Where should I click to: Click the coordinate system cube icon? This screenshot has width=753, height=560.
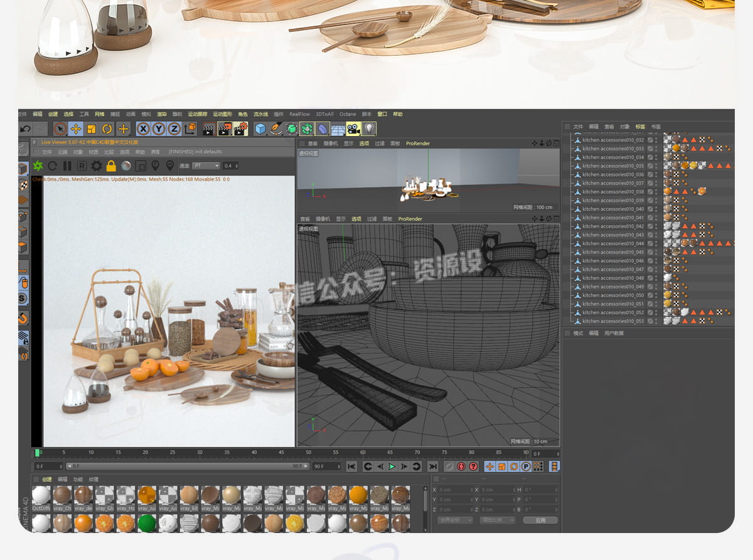pos(191,129)
